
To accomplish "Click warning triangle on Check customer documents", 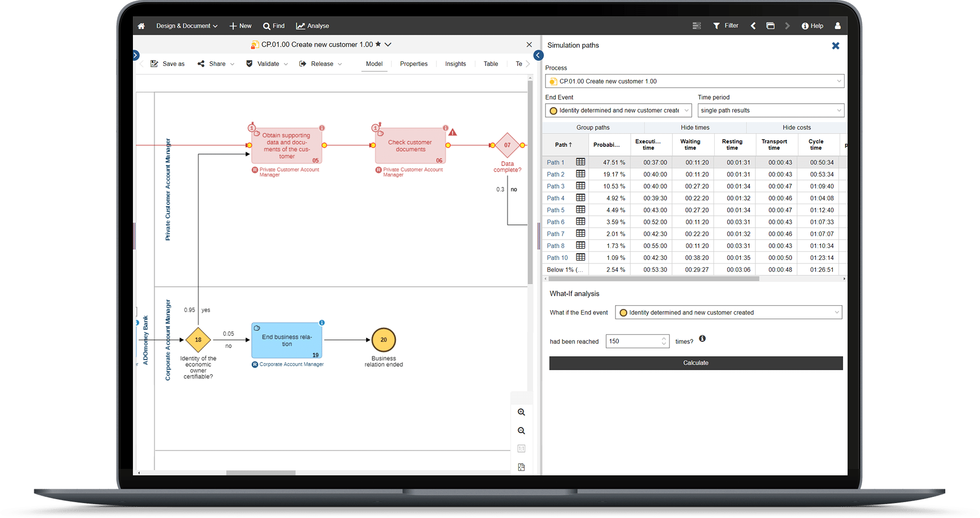I will pyautogui.click(x=453, y=132).
